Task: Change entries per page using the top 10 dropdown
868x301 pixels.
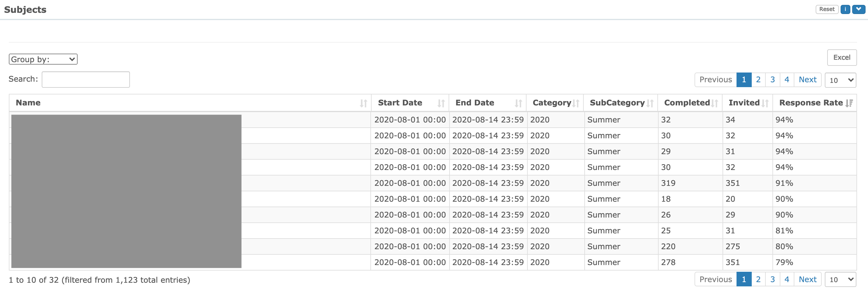Action: [x=840, y=80]
